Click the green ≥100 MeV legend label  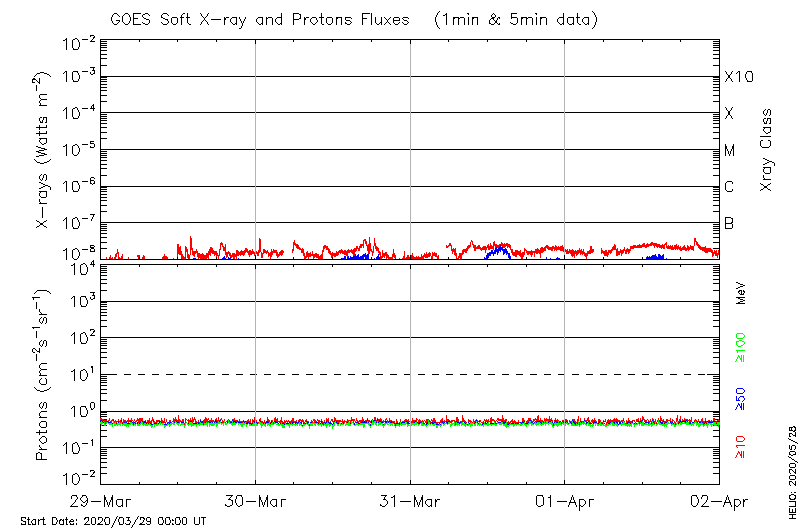[741, 349]
